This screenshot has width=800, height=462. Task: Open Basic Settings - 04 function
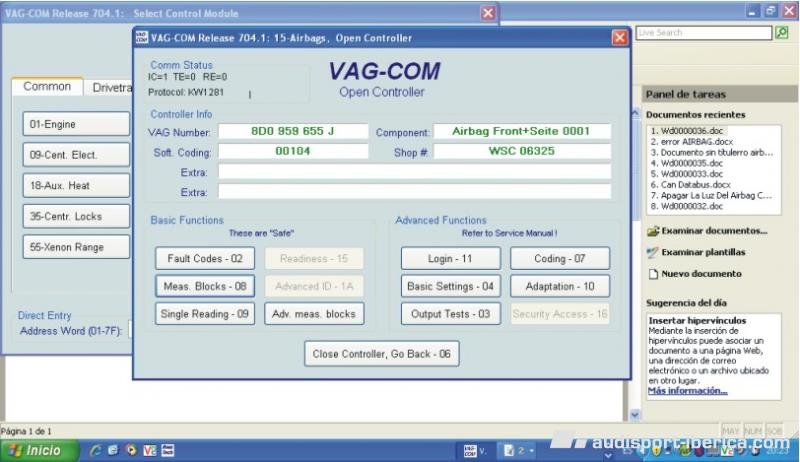(x=450, y=286)
